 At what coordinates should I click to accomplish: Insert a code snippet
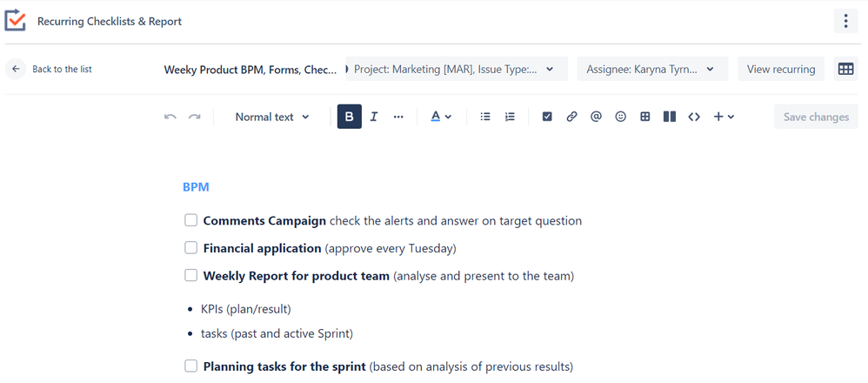(694, 117)
